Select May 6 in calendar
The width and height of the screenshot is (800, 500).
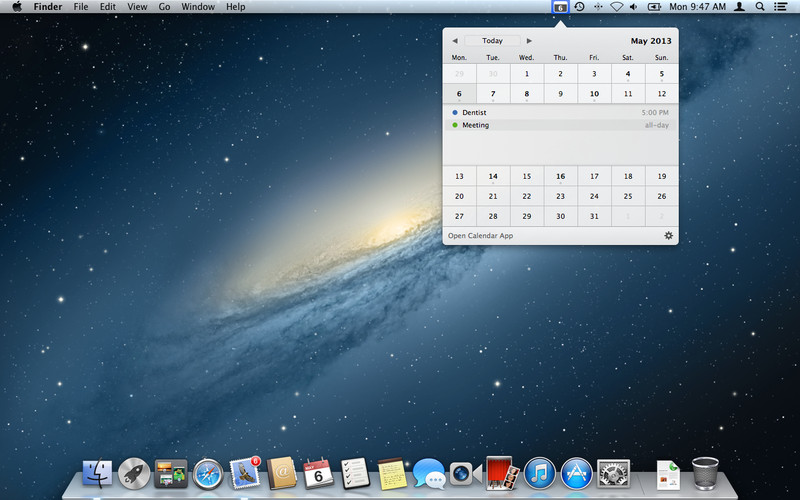[459, 94]
